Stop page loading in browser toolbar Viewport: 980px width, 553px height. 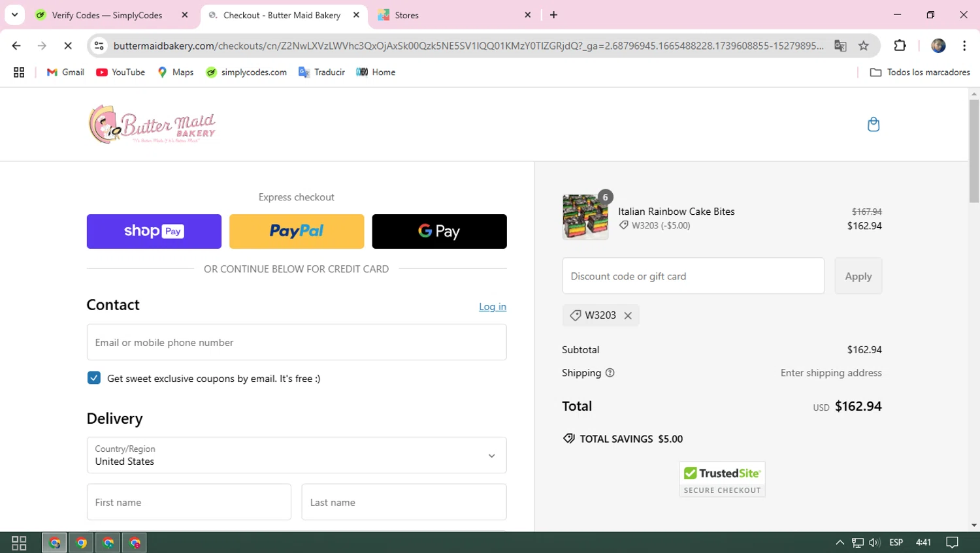67,46
